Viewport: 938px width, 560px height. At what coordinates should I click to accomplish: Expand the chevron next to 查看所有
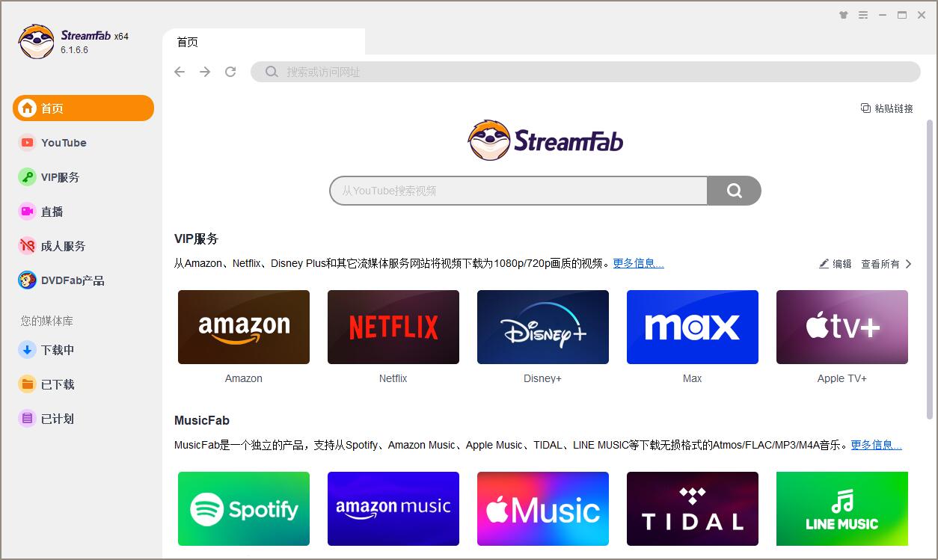coord(909,264)
